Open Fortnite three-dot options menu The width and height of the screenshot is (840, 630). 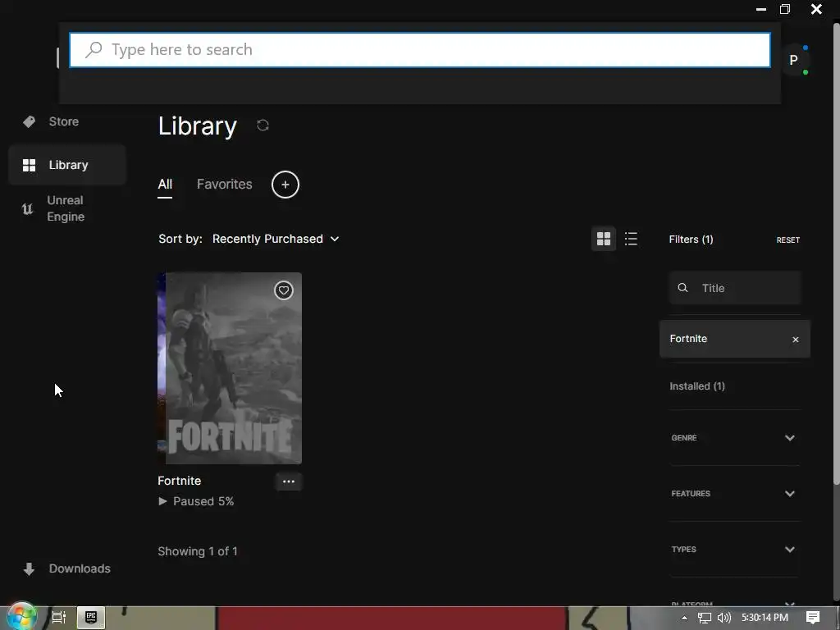289,482
